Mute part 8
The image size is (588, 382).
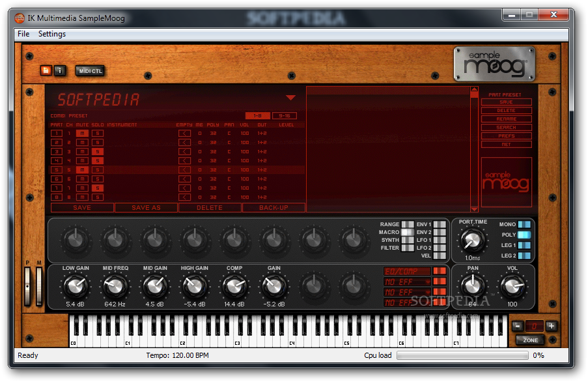click(x=82, y=197)
